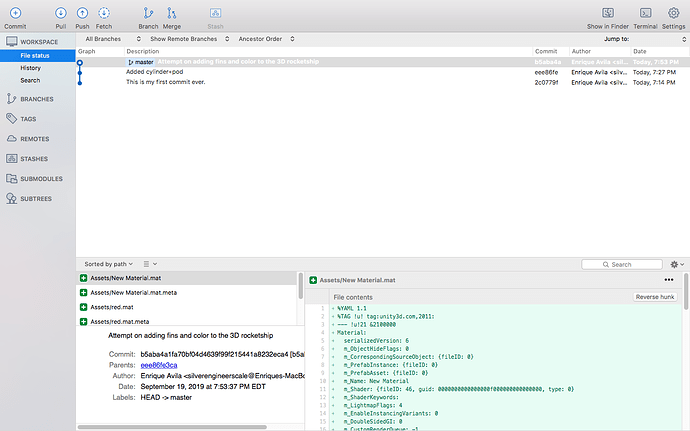This screenshot has height=431, width=690.
Task: Select commit 'This is my first commit ever.'
Action: click(x=382, y=82)
